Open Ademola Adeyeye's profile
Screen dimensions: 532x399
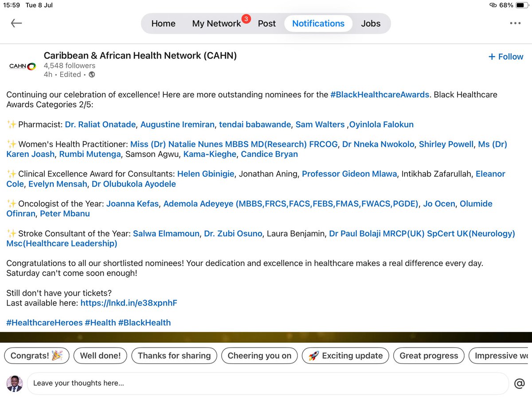(x=291, y=204)
